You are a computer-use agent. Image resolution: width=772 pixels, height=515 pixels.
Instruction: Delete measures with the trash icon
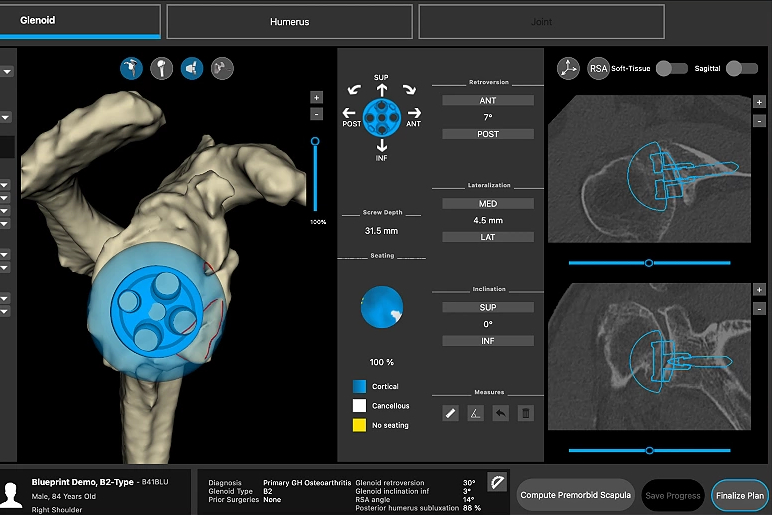526,412
